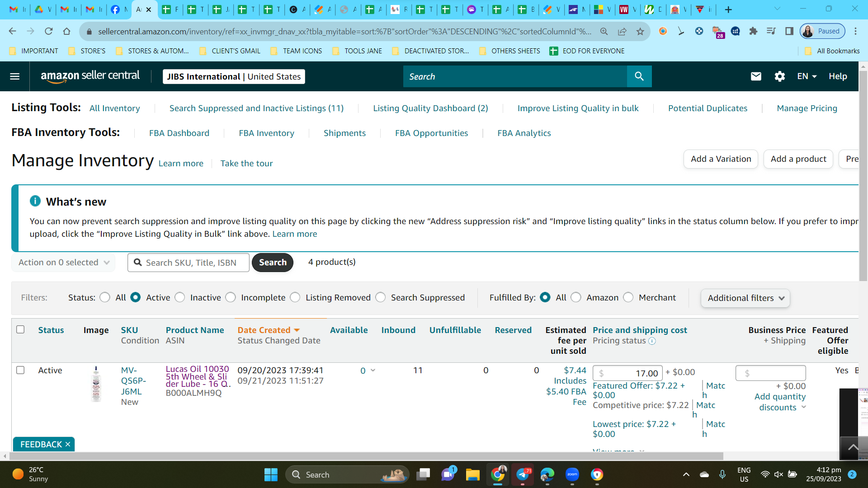
Task: Open Microsoft Teams chat from taskbar
Action: [x=448, y=474]
